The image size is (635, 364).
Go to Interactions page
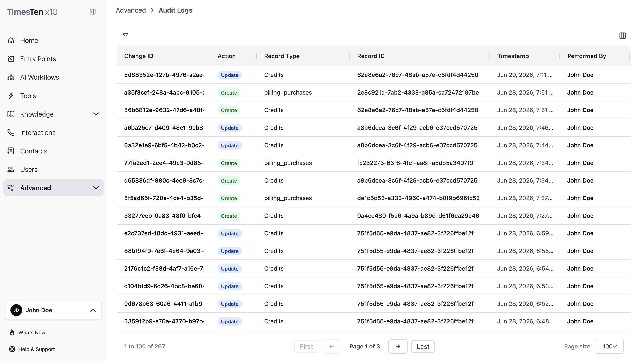point(53,132)
